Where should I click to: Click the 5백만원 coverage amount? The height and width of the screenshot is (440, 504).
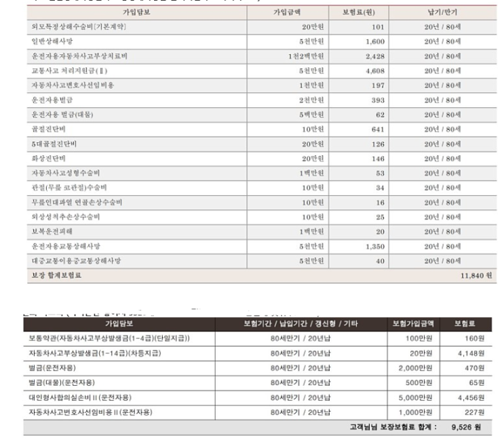coord(311,115)
